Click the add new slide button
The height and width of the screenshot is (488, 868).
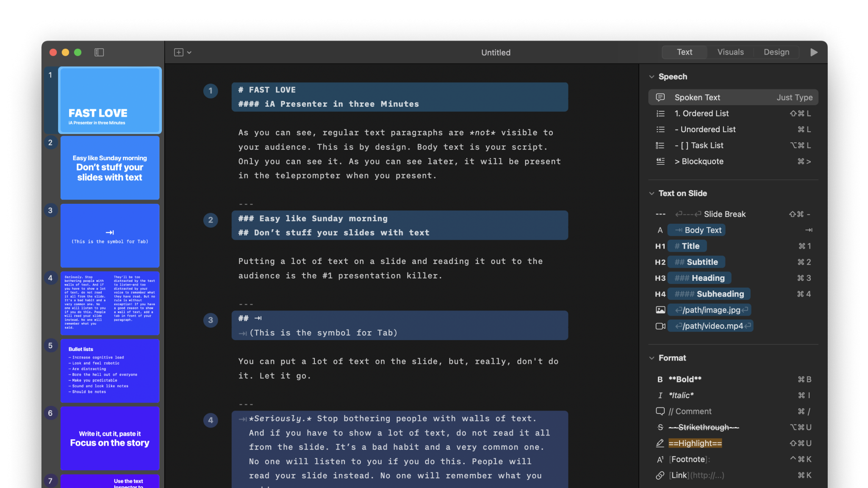(x=179, y=53)
